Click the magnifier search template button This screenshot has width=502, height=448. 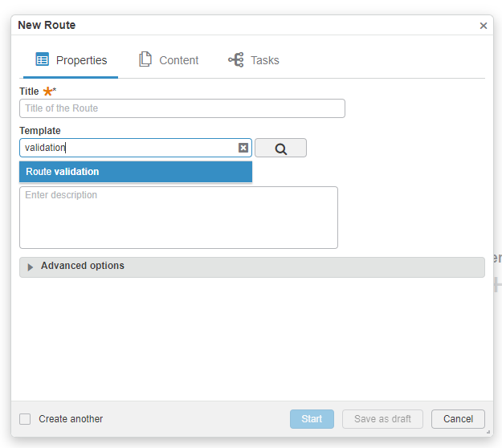coord(280,149)
